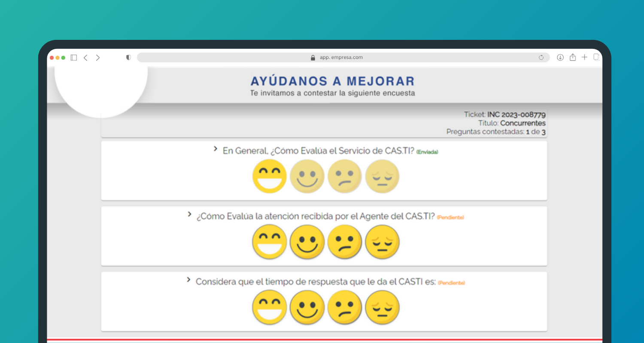Screen dimensions: 644x343
Task: Select the smiling face for agent attention question
Action: point(307,242)
